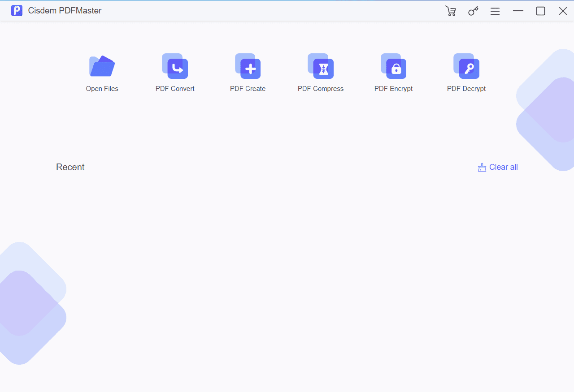Click the key registration icon

point(473,11)
